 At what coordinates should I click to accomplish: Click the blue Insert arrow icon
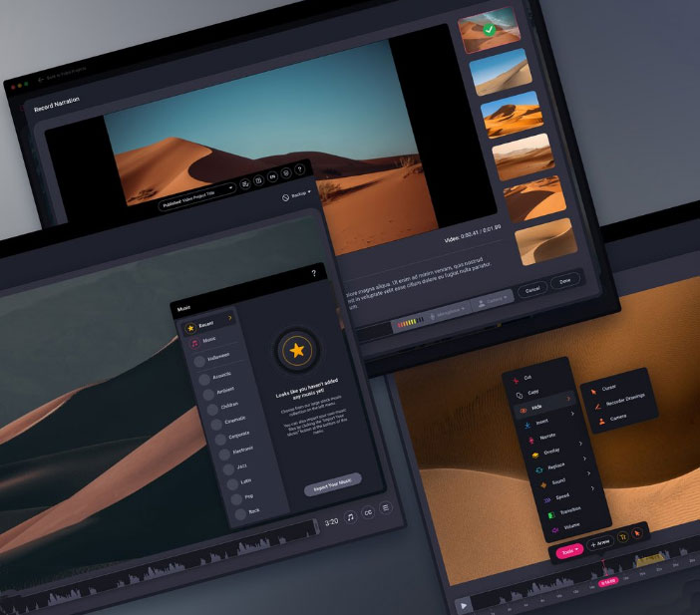pos(527,425)
